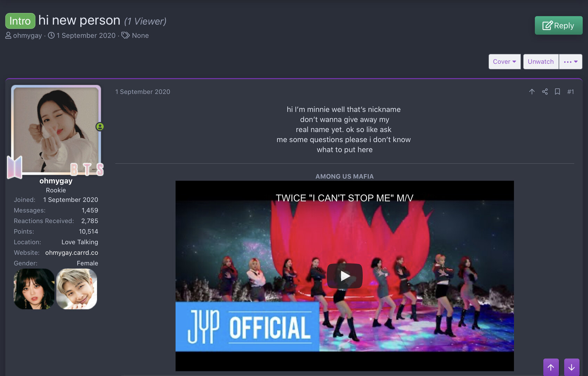
Task: Click the Reactions Received value 2,785
Action: [x=90, y=221]
